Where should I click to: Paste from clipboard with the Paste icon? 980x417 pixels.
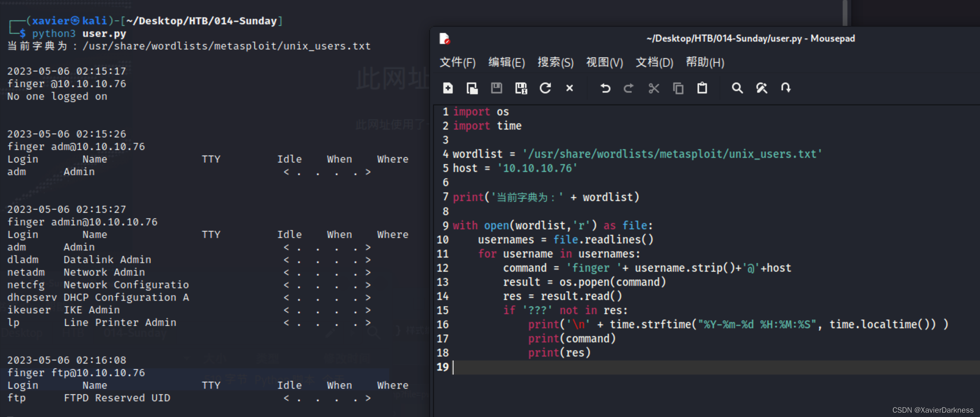pyautogui.click(x=702, y=88)
